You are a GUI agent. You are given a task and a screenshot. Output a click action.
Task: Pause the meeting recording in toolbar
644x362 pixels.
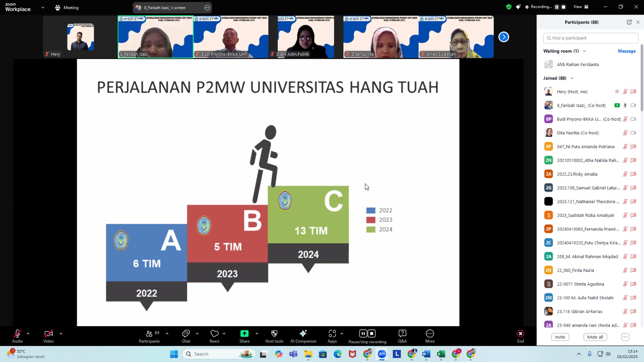click(363, 333)
